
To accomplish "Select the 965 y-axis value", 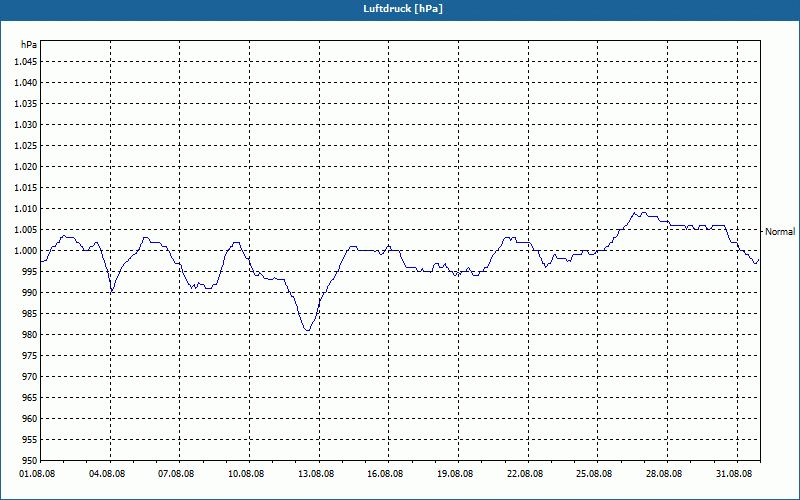I will 30,397.
